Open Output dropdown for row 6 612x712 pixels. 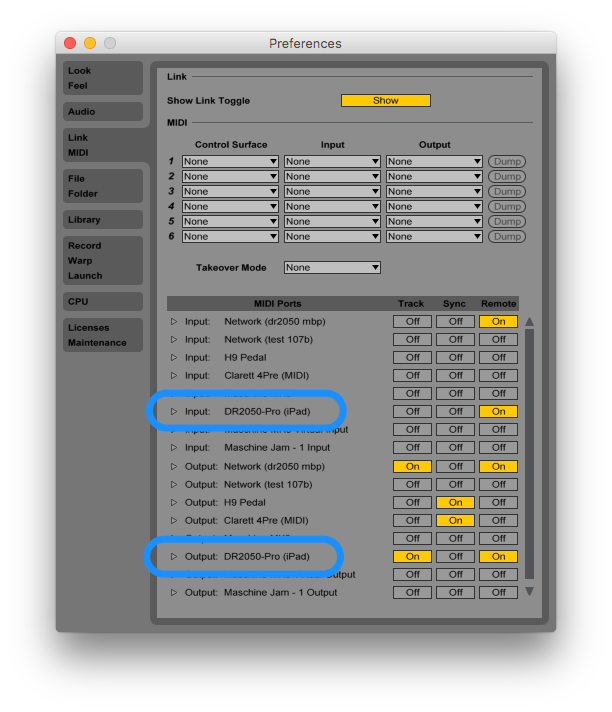pos(434,237)
